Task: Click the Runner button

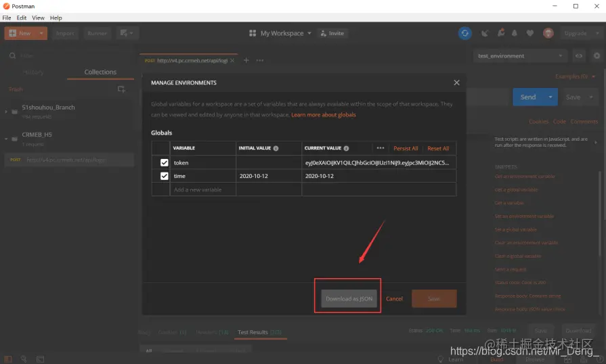Action: point(97,33)
